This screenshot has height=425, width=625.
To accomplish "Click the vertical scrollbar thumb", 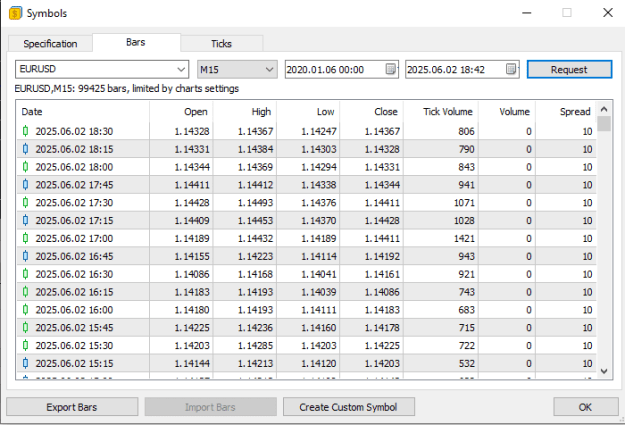I will pos(604,123).
